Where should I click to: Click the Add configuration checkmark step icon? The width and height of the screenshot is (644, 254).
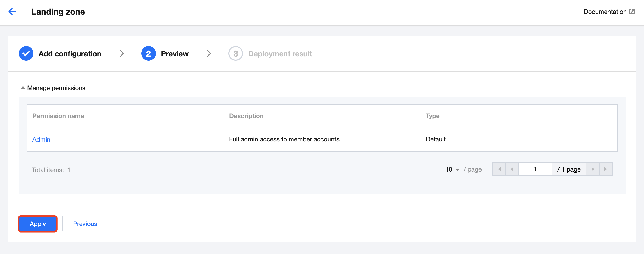(x=26, y=53)
